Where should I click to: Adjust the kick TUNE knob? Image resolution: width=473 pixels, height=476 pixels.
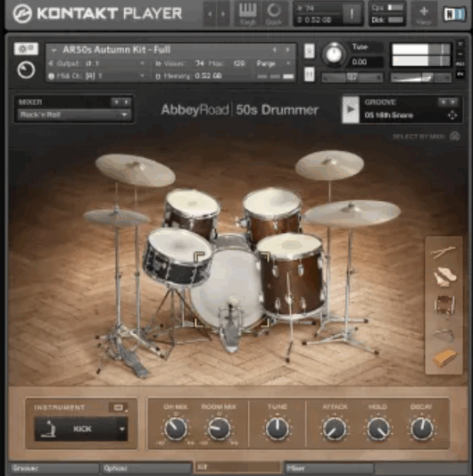click(x=277, y=429)
